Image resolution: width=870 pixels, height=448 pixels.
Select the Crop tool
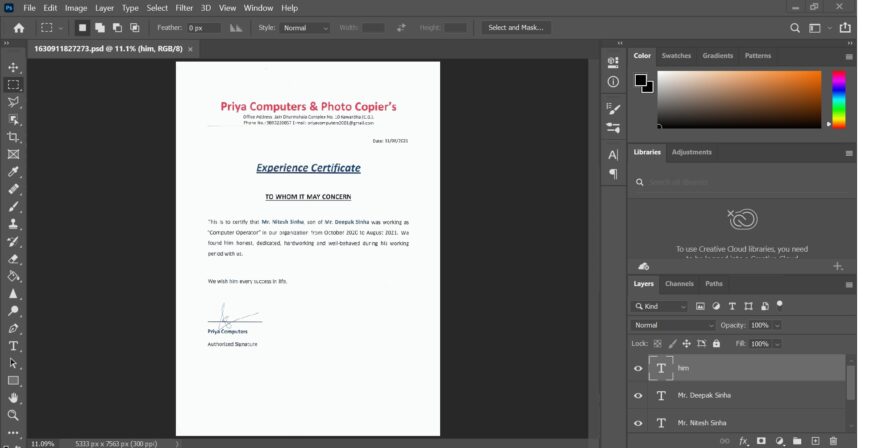click(x=13, y=137)
